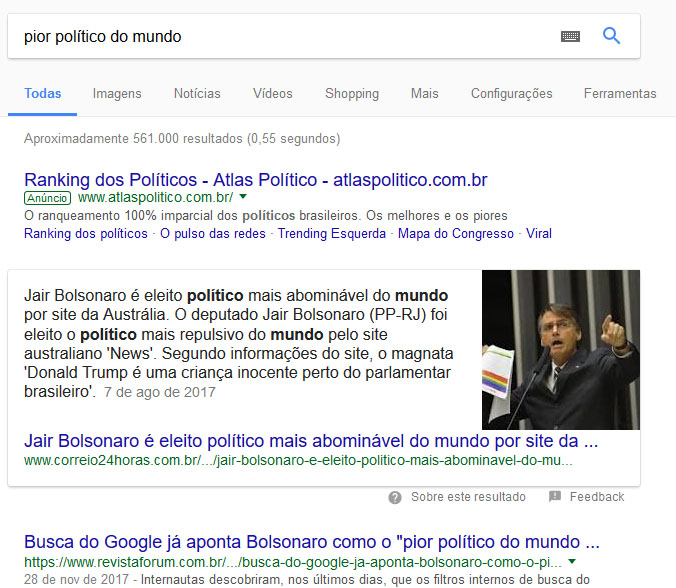Open the on-screen keyboard input tool

pyautogui.click(x=570, y=36)
